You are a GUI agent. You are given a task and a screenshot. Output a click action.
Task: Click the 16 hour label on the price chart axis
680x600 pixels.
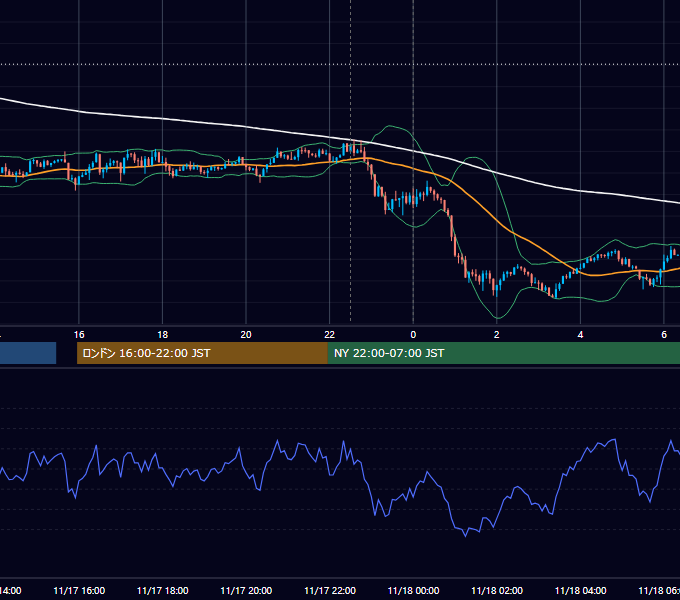click(79, 335)
